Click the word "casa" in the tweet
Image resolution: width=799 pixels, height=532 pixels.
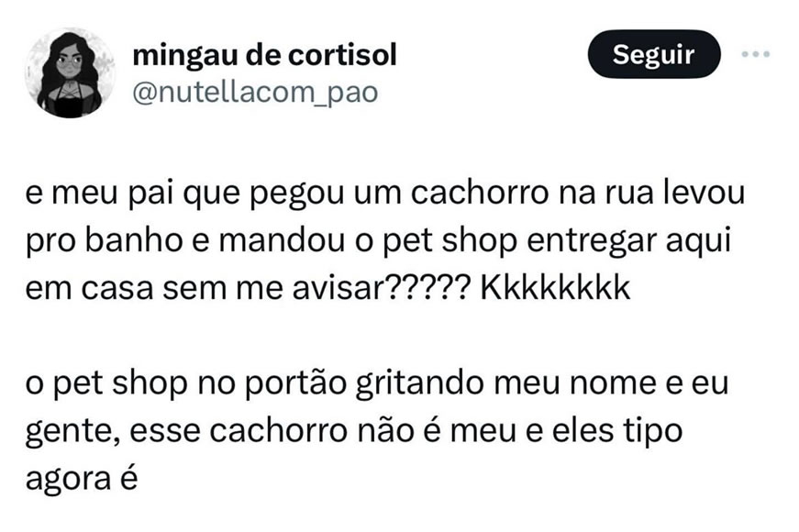click(117, 289)
